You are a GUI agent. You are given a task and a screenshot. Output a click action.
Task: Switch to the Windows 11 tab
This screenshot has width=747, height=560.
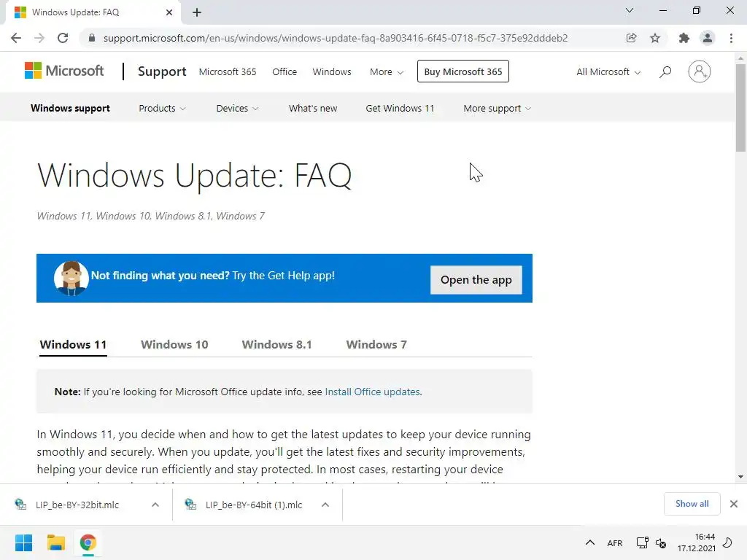pyautogui.click(x=73, y=345)
